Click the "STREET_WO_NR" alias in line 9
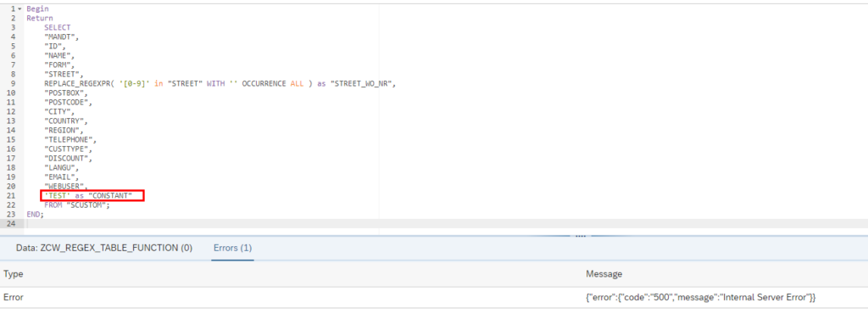This screenshot has height=325, width=868. pos(361,83)
